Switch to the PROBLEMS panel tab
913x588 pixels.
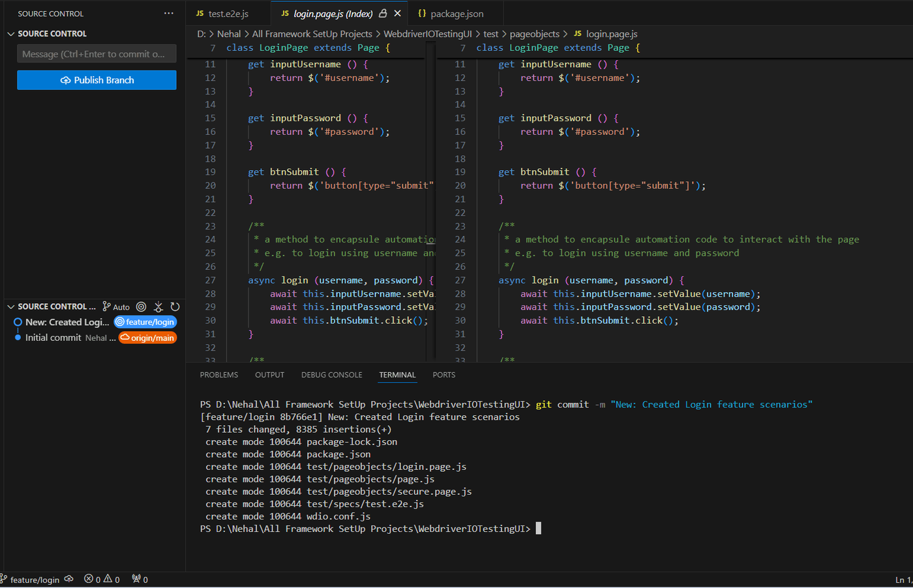coord(219,375)
